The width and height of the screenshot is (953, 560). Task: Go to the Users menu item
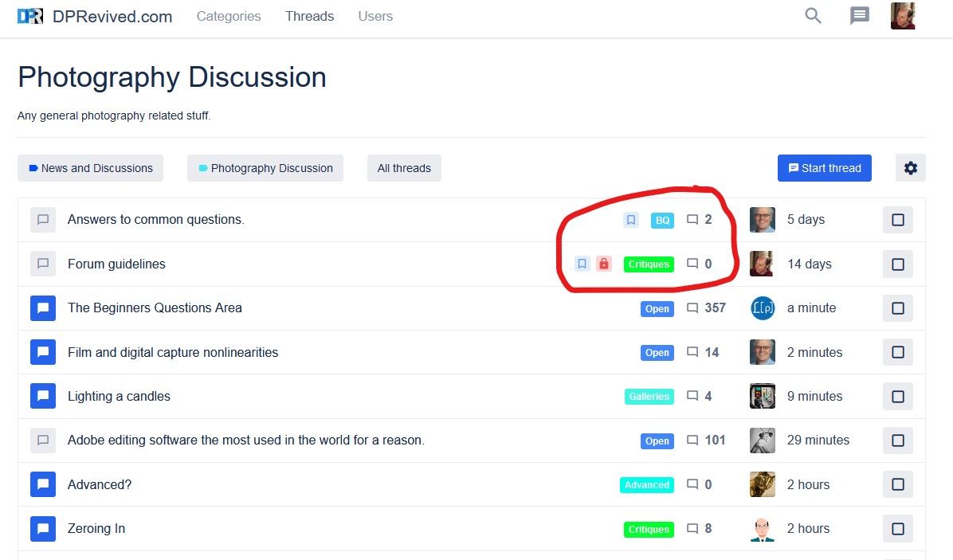coord(375,16)
